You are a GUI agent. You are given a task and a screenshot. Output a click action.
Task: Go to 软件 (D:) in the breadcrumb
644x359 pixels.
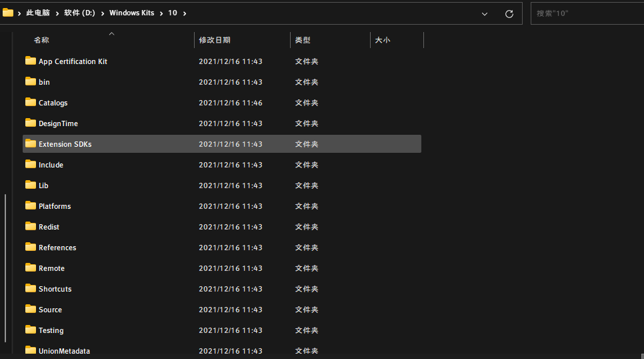pyautogui.click(x=79, y=13)
